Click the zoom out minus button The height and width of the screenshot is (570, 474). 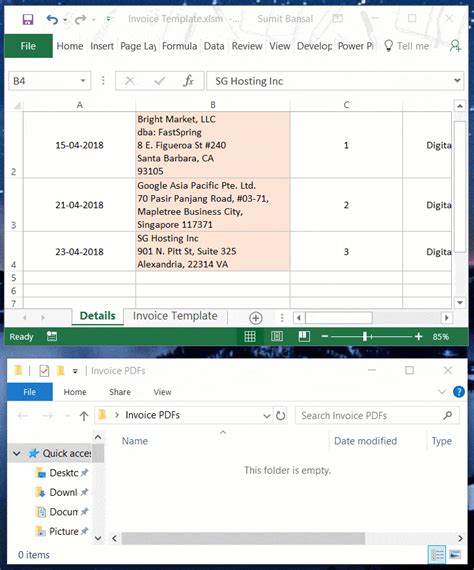pyautogui.click(x=325, y=337)
